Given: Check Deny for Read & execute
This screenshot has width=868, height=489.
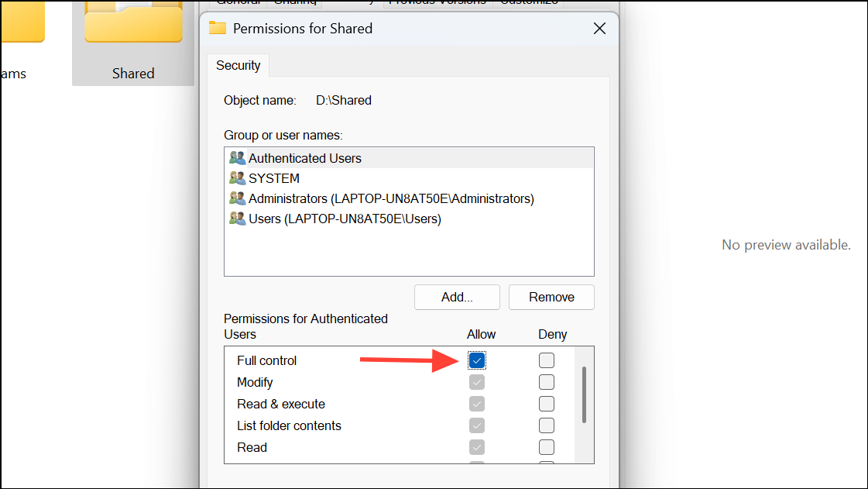Looking at the screenshot, I should [547, 404].
